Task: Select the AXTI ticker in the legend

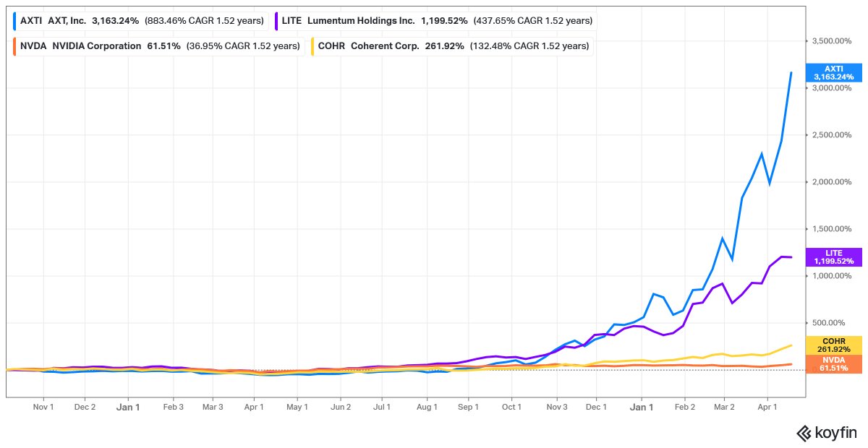Action: tap(31, 21)
